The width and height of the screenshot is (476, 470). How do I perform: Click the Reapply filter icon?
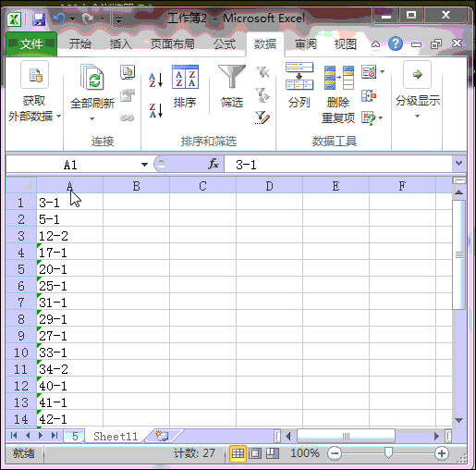pos(262,95)
